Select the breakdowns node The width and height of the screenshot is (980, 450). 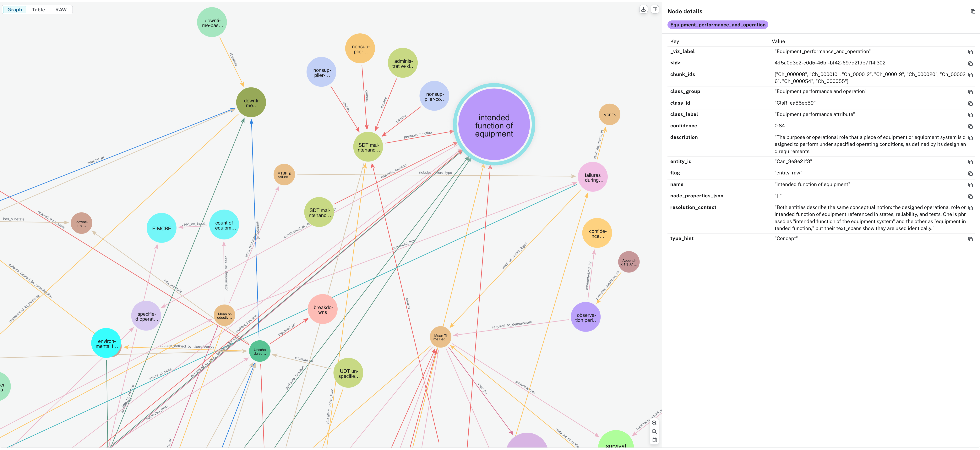[323, 309]
